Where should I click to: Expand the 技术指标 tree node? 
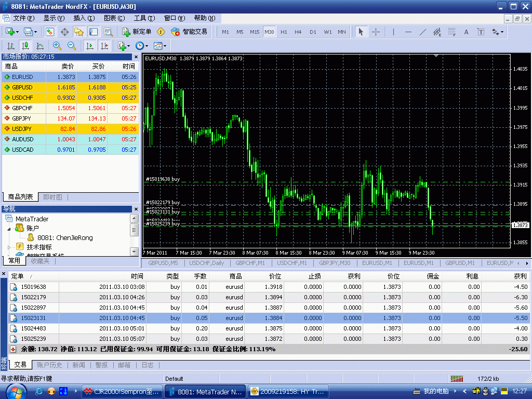tap(9, 247)
